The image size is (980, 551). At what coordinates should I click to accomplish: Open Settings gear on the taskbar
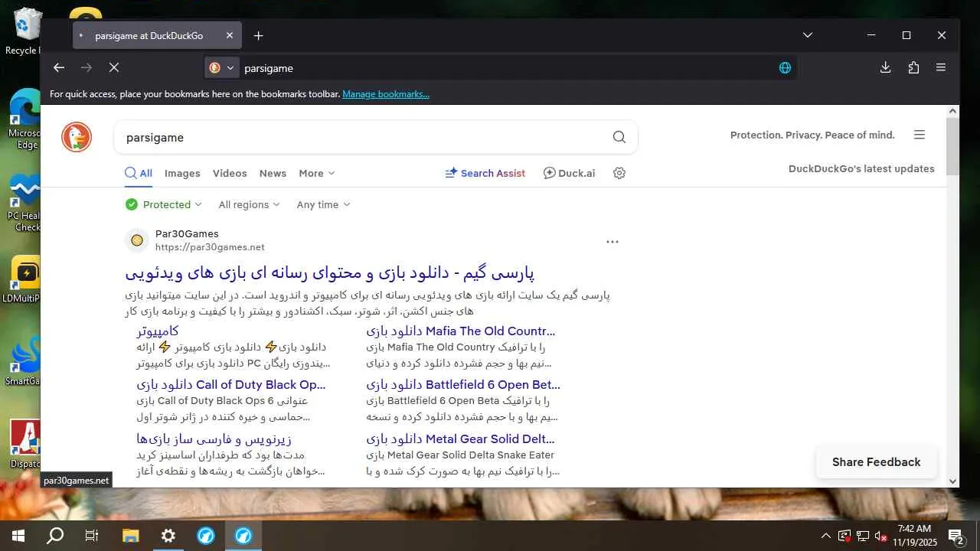click(x=168, y=536)
